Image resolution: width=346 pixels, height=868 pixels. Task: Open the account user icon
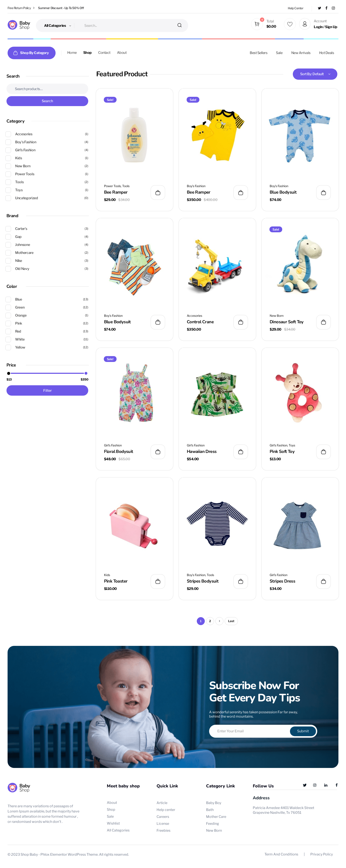[x=304, y=24]
